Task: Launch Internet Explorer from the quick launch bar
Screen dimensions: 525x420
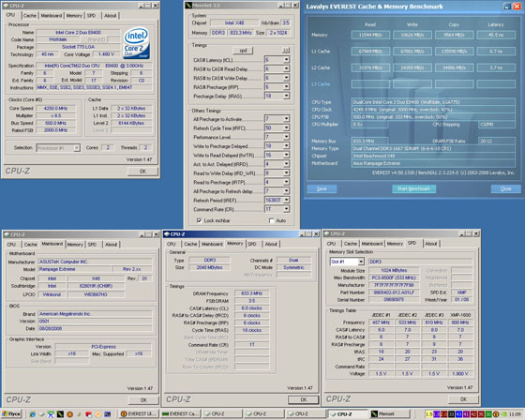Action: pyautogui.click(x=32, y=414)
